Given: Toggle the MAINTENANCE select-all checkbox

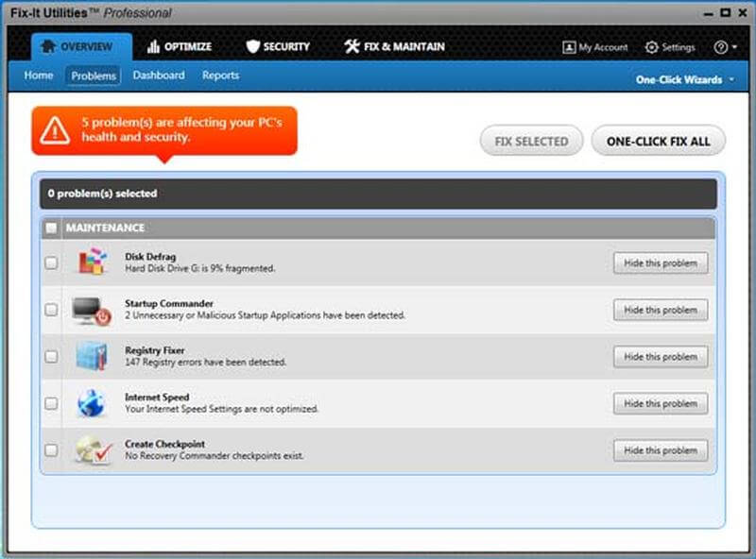Looking at the screenshot, I should tap(51, 229).
